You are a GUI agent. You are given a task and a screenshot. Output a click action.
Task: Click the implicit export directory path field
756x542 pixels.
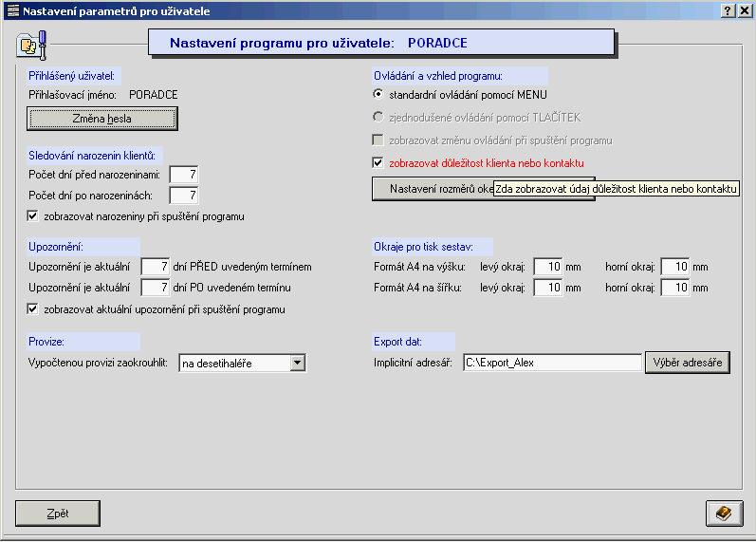pyautogui.click(x=552, y=363)
